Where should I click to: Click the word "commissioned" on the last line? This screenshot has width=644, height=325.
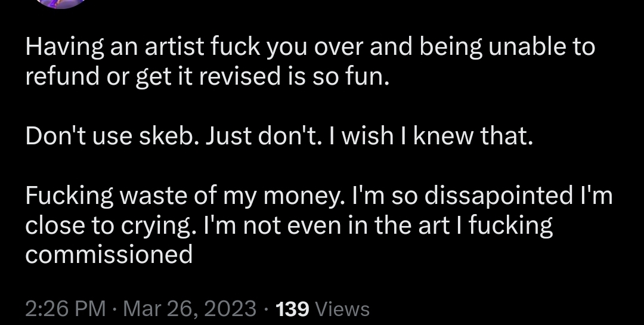point(109,254)
